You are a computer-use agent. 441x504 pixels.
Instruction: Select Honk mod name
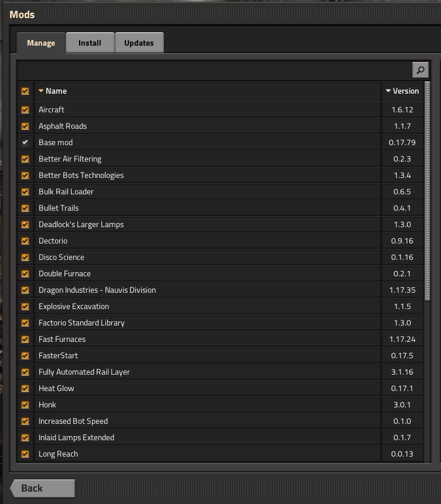click(x=47, y=404)
